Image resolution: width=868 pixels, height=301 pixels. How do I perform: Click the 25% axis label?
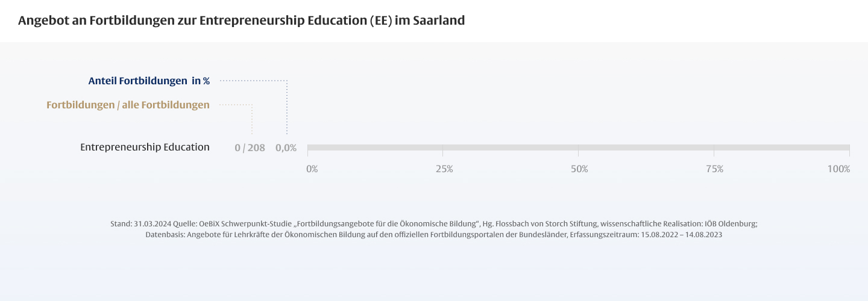coord(444,169)
